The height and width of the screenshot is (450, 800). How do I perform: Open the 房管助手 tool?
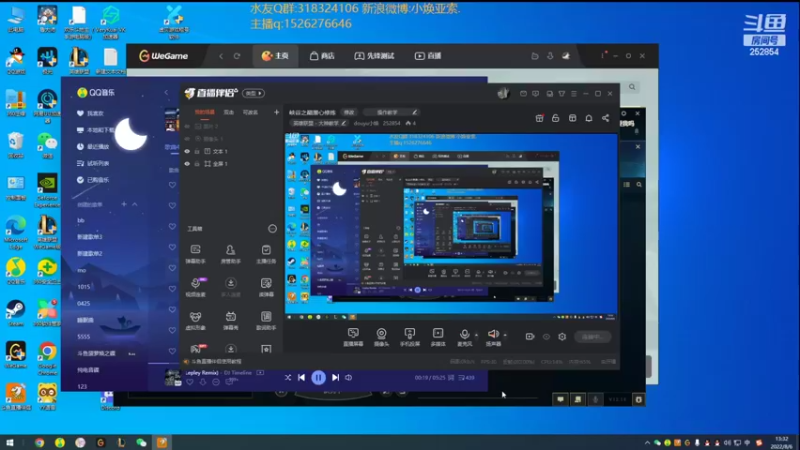[230, 254]
